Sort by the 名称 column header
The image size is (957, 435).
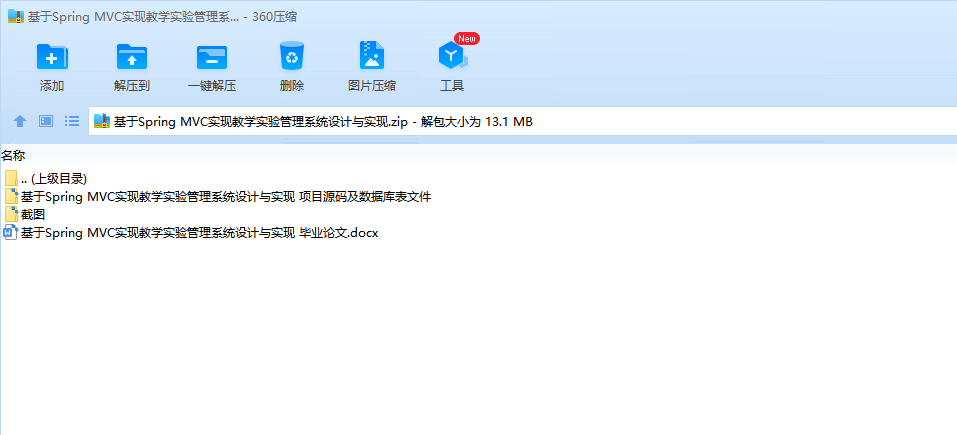tap(13, 156)
